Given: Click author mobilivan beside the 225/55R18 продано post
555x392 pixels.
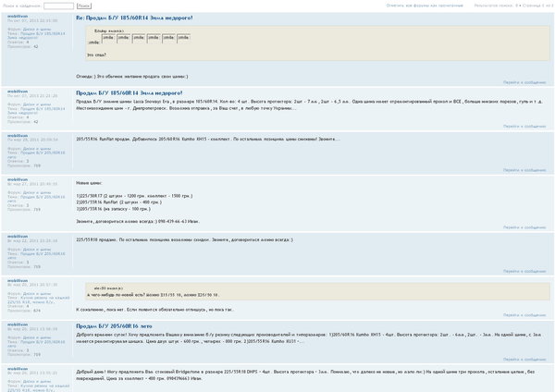Looking at the screenshot, I should 18,235.
